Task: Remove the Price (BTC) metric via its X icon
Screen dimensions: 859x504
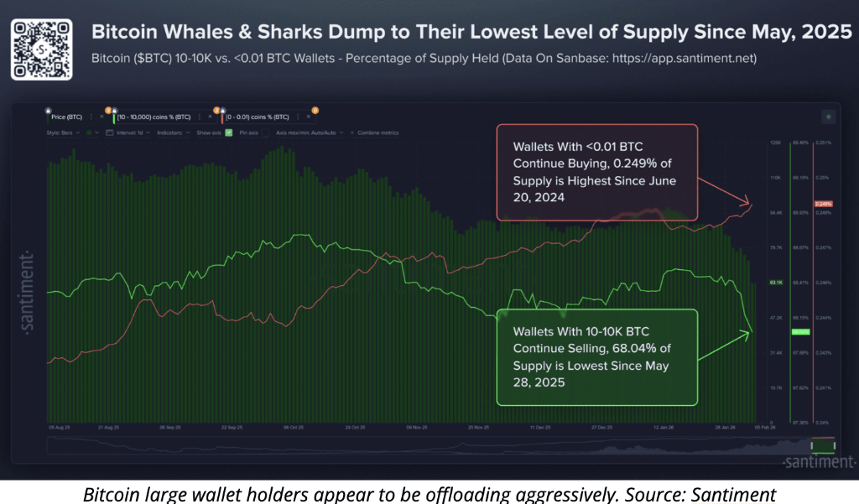Action: pos(100,117)
